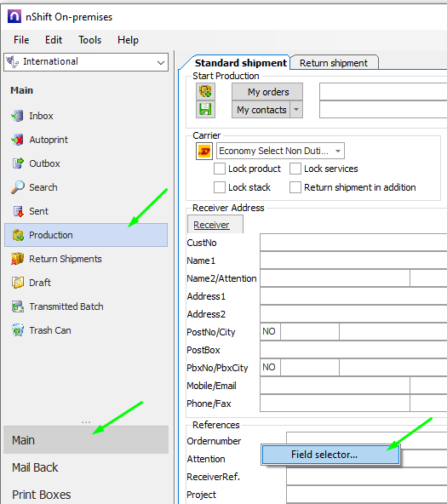Open the Print Boxes navigation group
447x504 pixels.
point(86,495)
